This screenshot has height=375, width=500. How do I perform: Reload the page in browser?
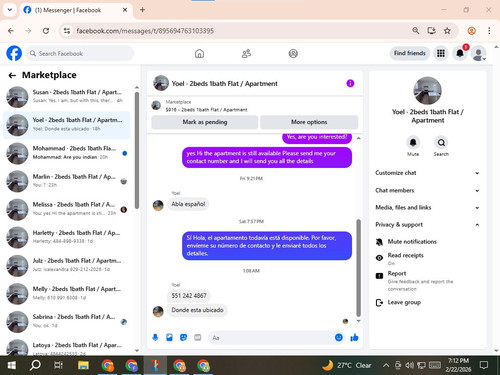click(46, 31)
